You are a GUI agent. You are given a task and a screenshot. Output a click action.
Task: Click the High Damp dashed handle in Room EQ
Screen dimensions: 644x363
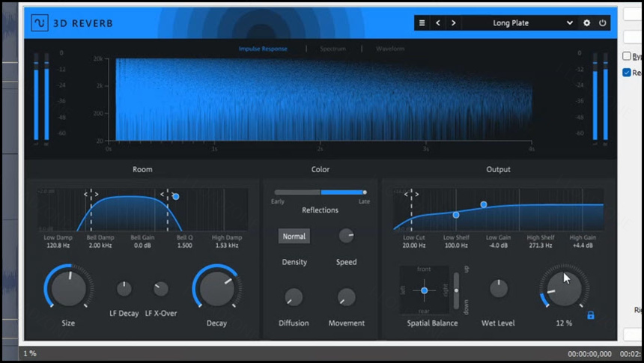coord(167,210)
